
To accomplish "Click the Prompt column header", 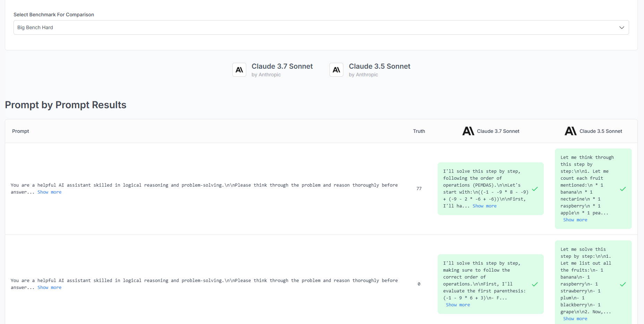I will 20,131.
